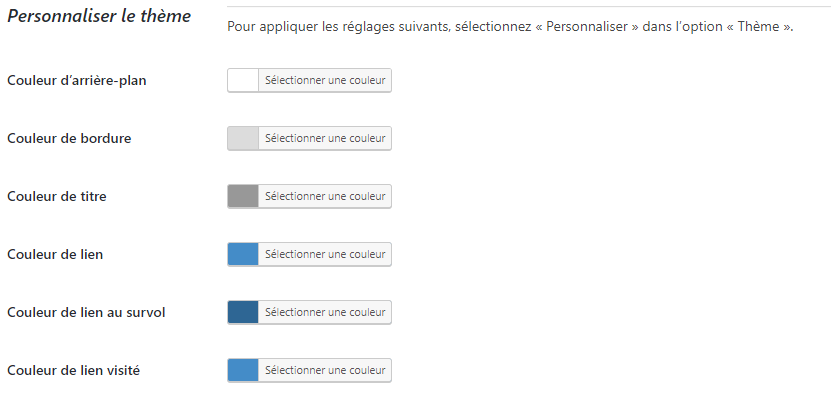Click the 'Couleur de lien au survol' label

pyautogui.click(x=86, y=313)
